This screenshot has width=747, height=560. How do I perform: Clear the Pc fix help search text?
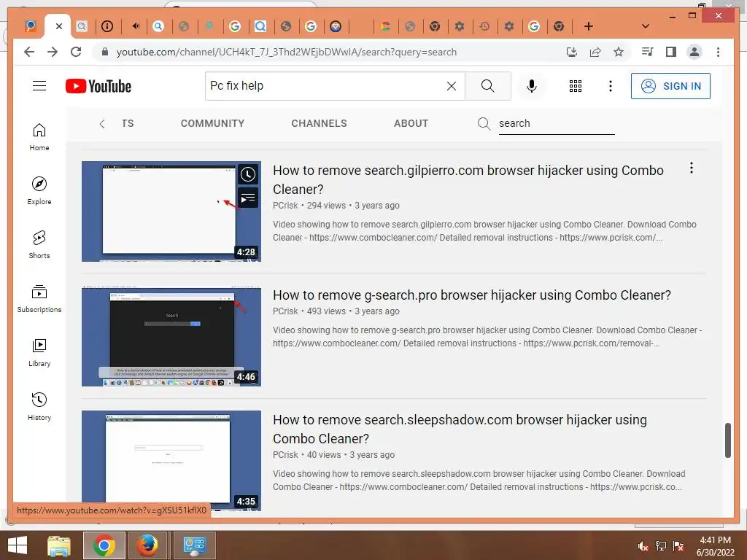pos(451,86)
